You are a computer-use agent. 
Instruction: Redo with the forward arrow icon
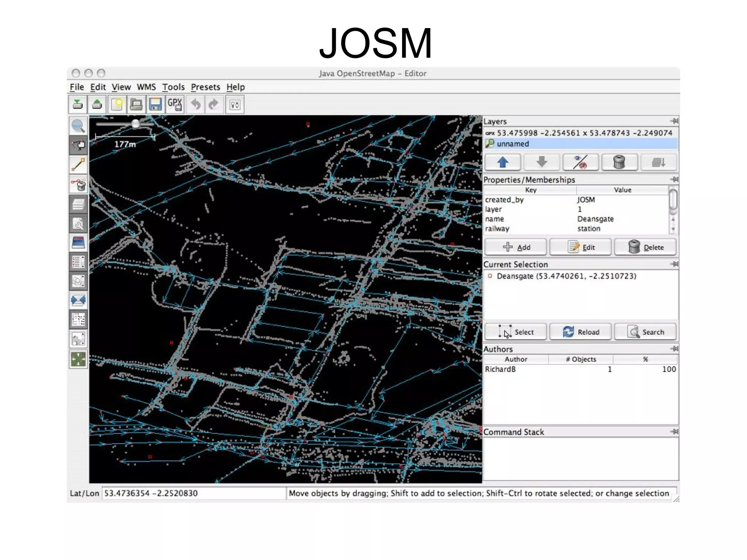(x=214, y=105)
